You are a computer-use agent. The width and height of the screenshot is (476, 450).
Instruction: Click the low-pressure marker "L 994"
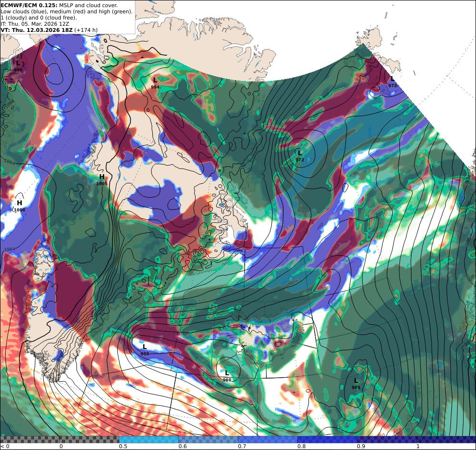(155, 83)
